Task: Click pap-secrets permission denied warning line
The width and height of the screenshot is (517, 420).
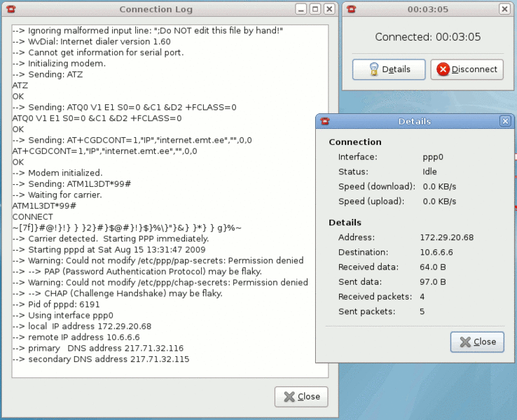Action: 158,260
